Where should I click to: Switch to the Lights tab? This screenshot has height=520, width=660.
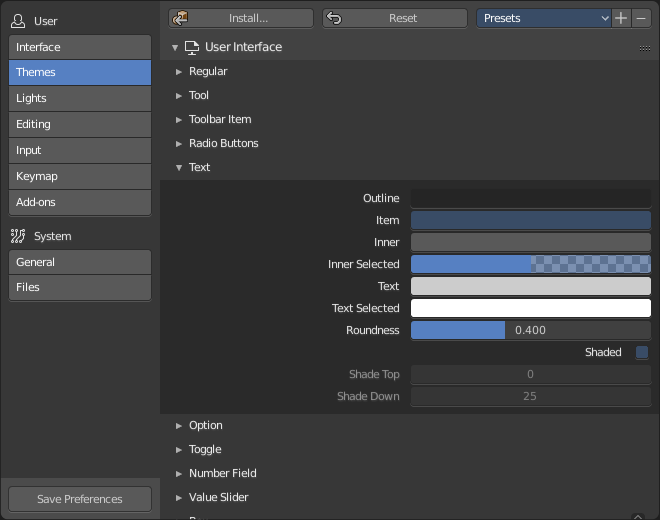80,98
